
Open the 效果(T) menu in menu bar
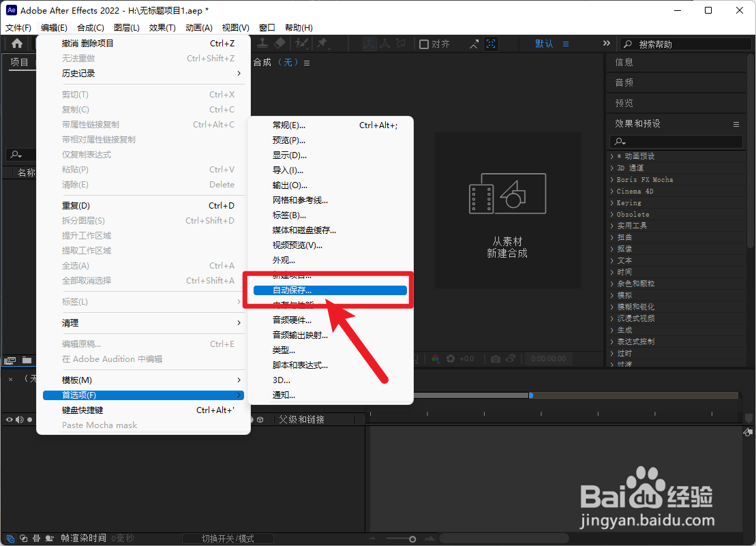click(162, 28)
